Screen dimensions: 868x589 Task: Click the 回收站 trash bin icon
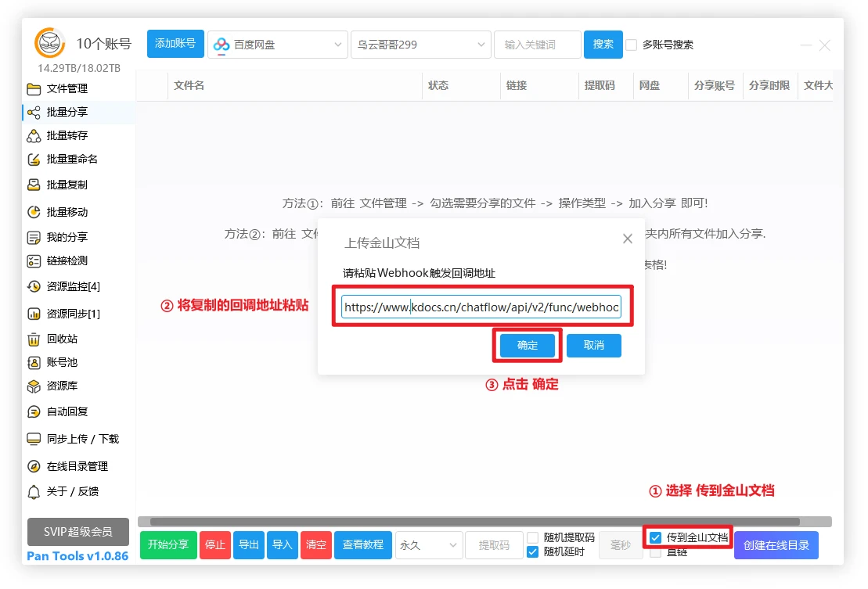pyautogui.click(x=34, y=339)
